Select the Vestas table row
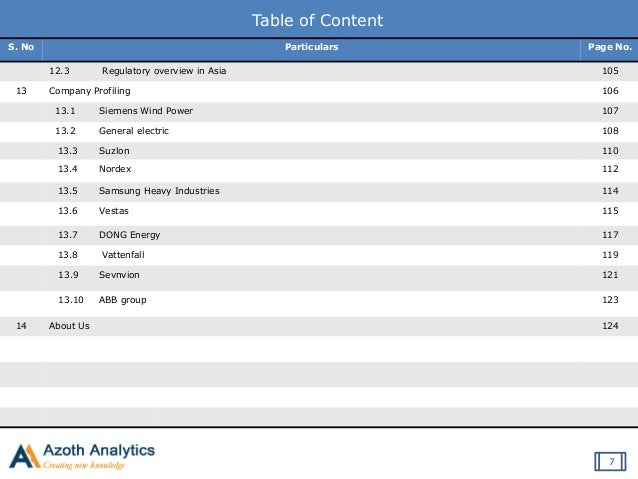The height and width of the screenshot is (479, 638). (319, 212)
